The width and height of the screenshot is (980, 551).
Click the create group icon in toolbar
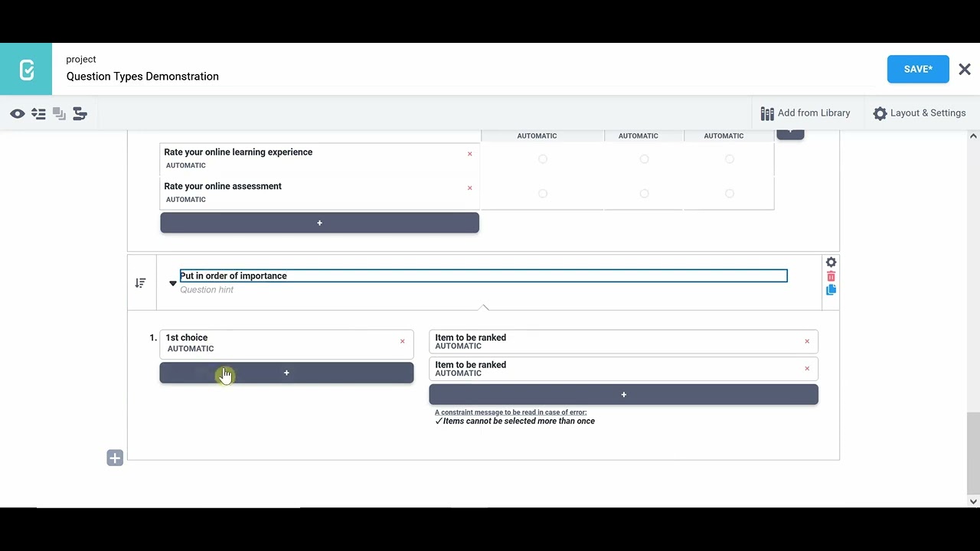[59, 113]
